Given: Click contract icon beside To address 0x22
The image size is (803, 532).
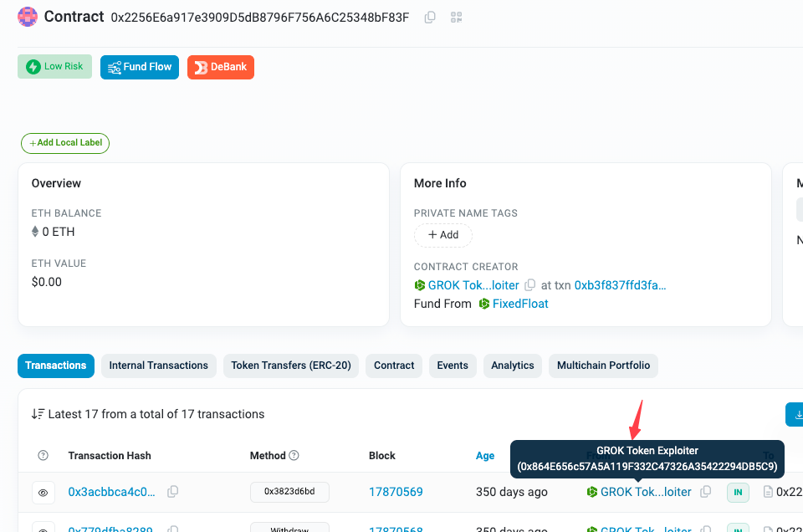Looking at the screenshot, I should [768, 492].
